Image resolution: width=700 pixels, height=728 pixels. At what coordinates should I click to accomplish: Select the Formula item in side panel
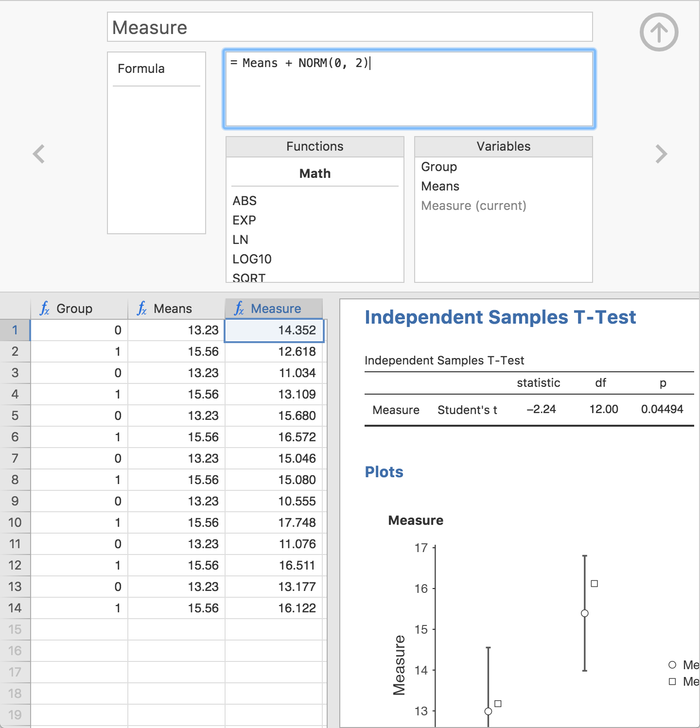coord(141,69)
